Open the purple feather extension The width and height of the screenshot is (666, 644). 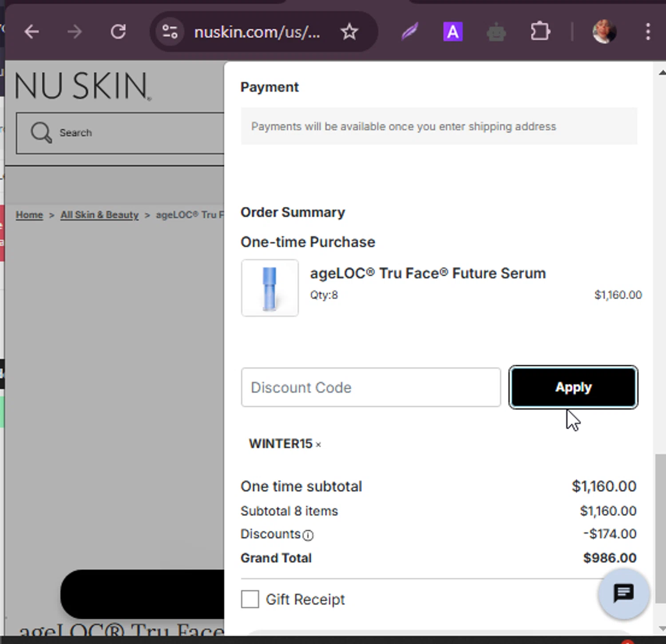click(409, 32)
